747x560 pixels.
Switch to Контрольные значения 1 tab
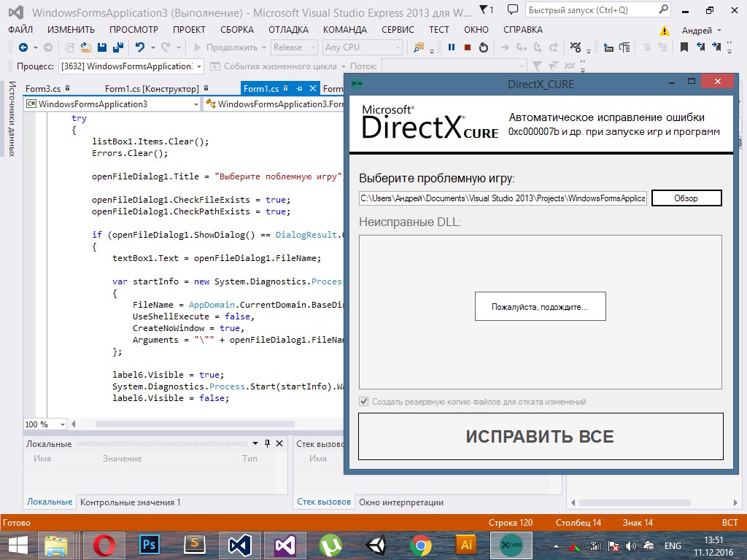(130, 502)
